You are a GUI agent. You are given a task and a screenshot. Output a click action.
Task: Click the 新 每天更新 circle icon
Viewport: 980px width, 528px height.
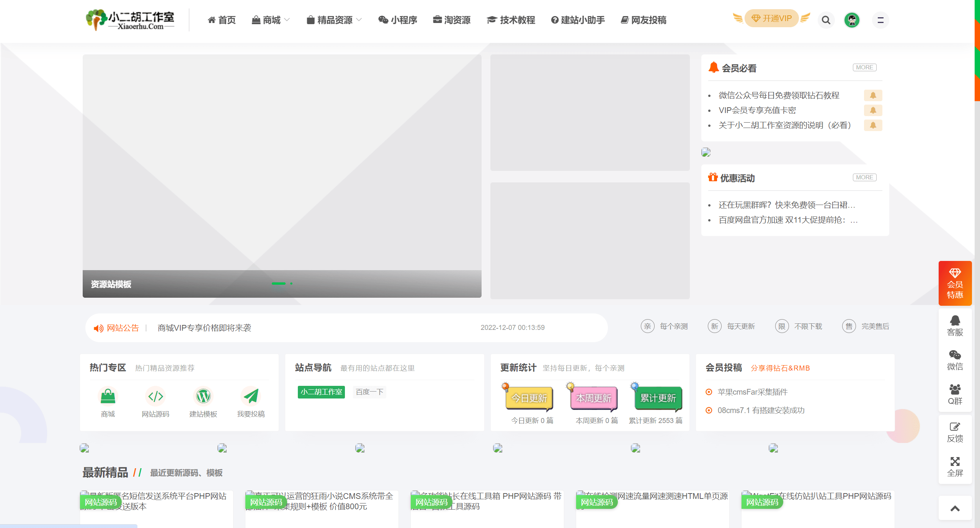click(714, 326)
